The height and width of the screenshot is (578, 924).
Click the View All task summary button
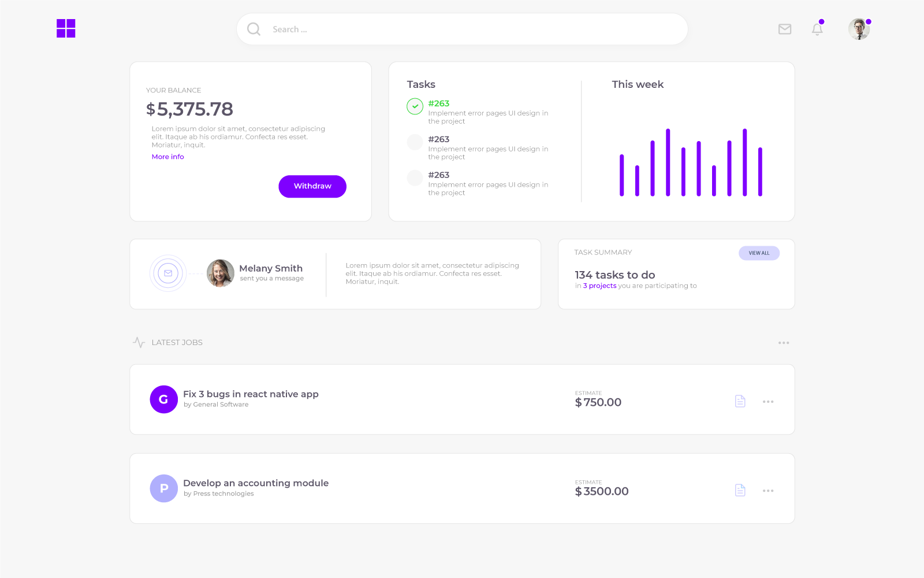(x=759, y=253)
